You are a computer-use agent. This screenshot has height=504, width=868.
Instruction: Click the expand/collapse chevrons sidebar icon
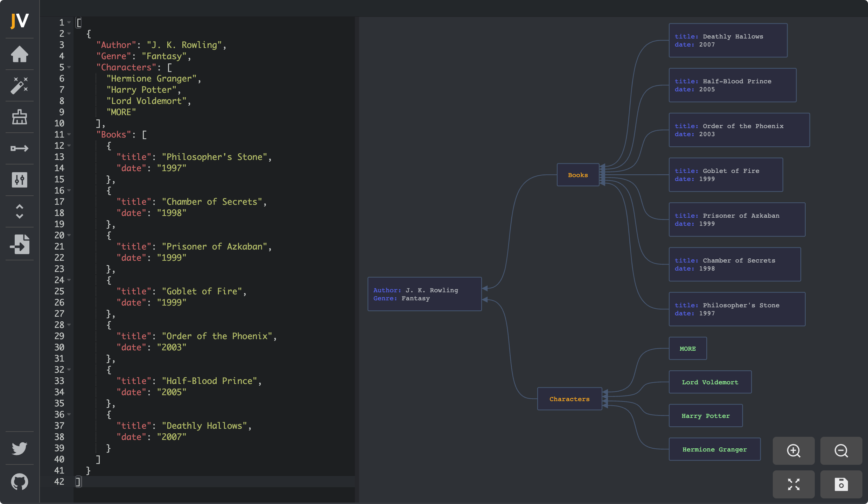click(20, 211)
